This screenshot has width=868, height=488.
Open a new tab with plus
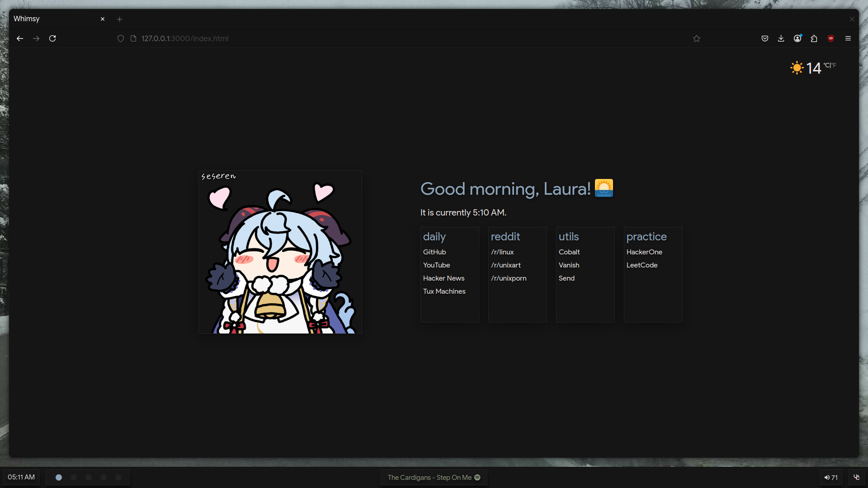[x=119, y=19]
